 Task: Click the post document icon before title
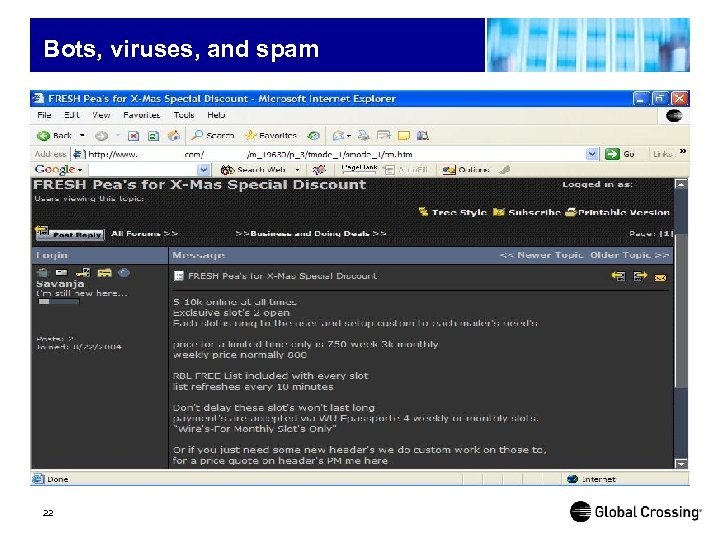pos(179,276)
